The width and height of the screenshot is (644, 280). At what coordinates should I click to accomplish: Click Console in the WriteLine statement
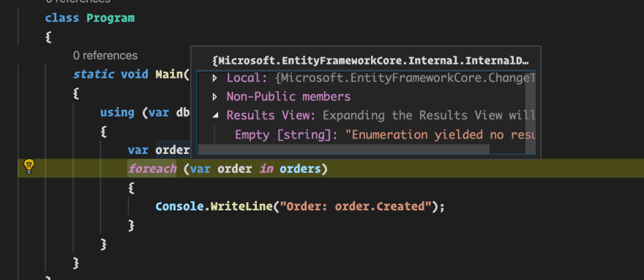(179, 206)
